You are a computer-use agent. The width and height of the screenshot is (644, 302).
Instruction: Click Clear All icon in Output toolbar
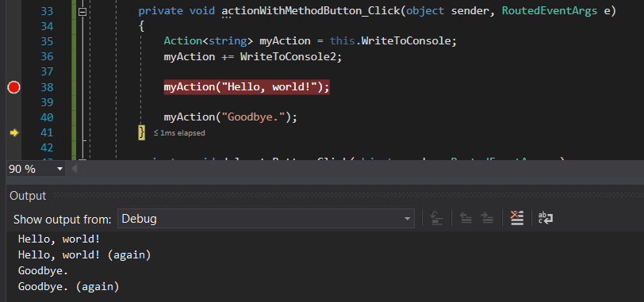click(516, 218)
